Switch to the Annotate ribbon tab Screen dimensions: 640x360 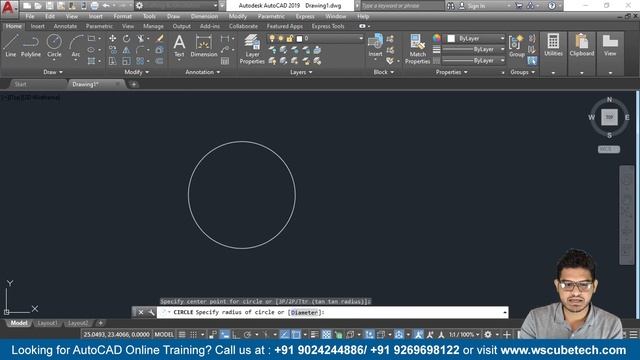coord(65,26)
